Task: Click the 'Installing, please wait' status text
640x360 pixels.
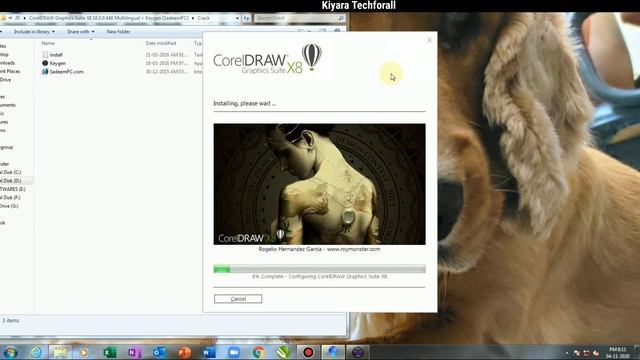Action: click(244, 103)
